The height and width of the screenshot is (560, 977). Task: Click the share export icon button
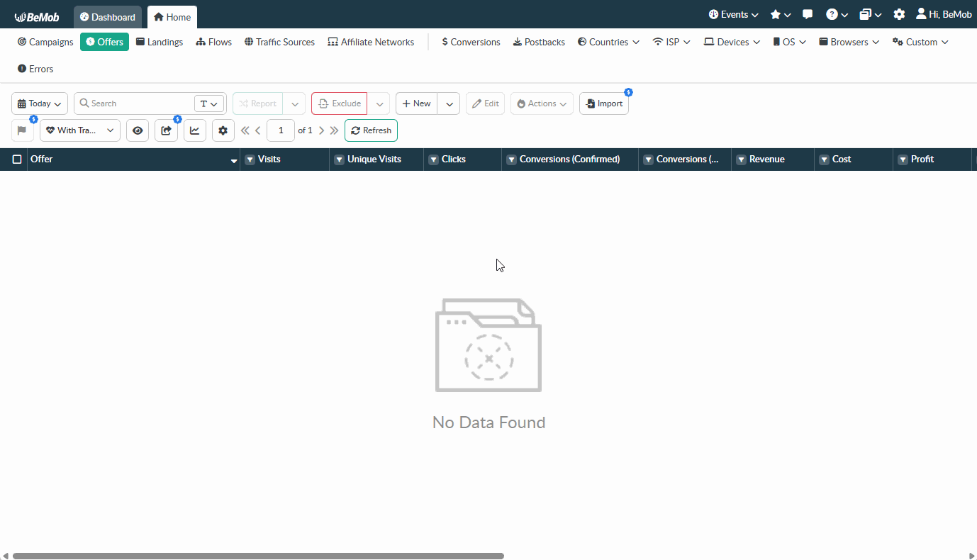[x=166, y=130]
